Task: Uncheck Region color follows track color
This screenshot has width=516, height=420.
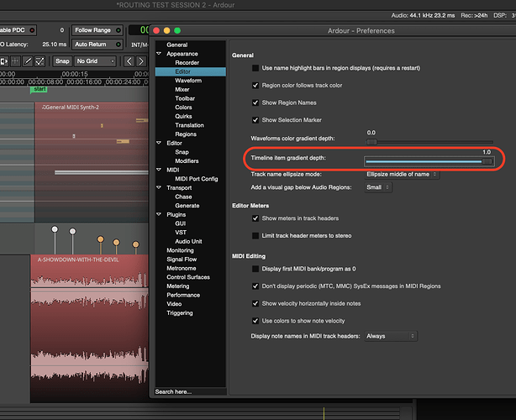Action: point(255,85)
